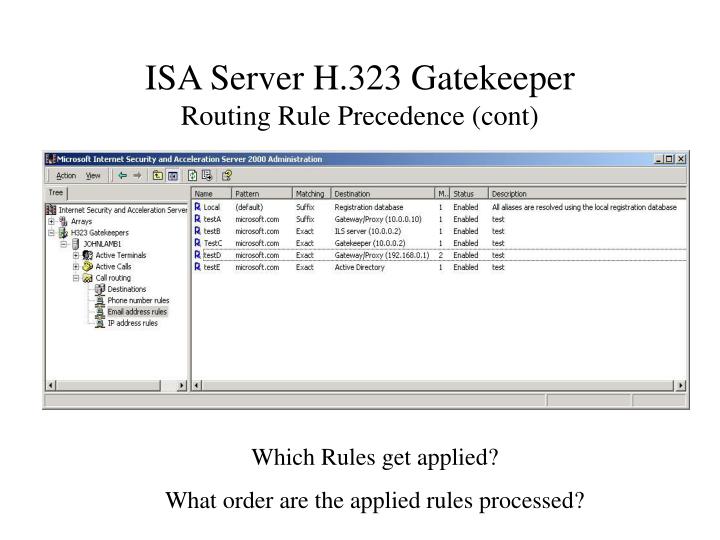
Task: Click the All aliases are resolved description
Action: click(x=584, y=207)
